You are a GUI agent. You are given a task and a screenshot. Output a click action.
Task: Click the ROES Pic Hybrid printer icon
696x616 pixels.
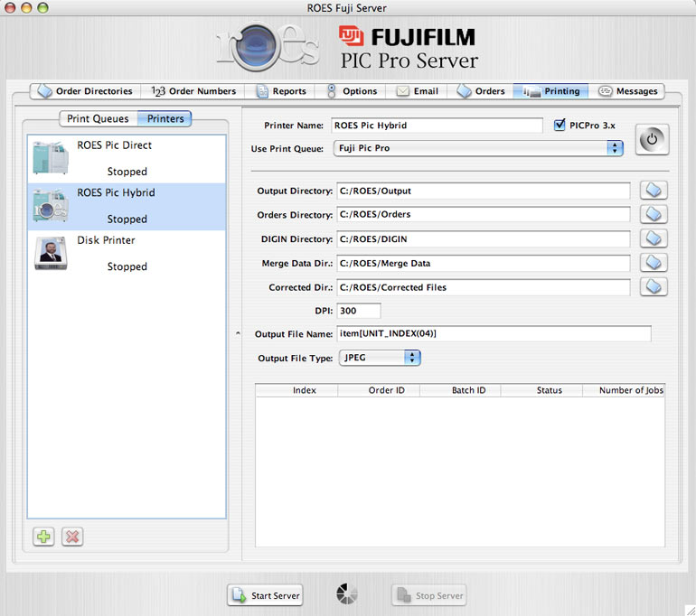coord(51,205)
